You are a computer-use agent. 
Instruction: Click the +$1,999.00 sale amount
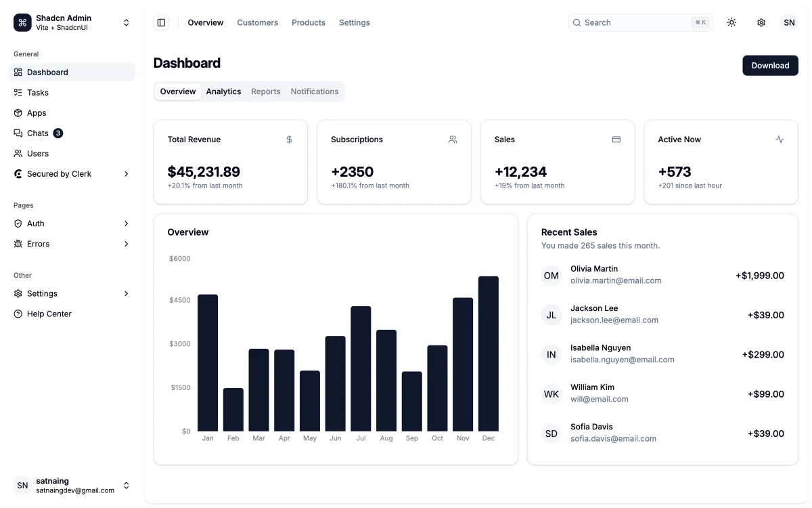coord(760,276)
